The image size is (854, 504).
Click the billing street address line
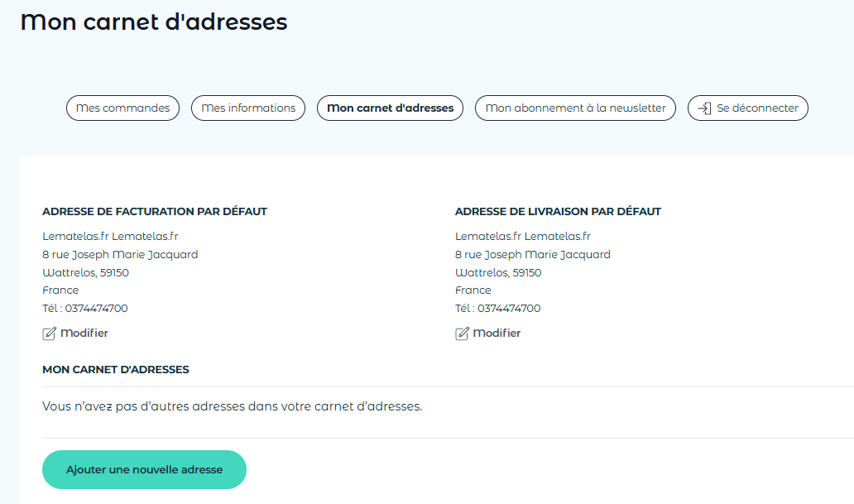[x=120, y=255]
